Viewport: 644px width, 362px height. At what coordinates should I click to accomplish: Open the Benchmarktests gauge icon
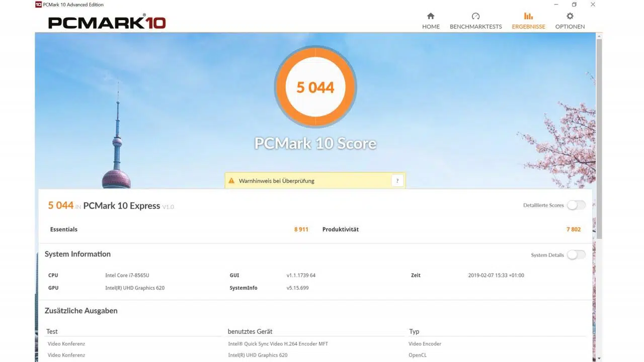click(475, 16)
